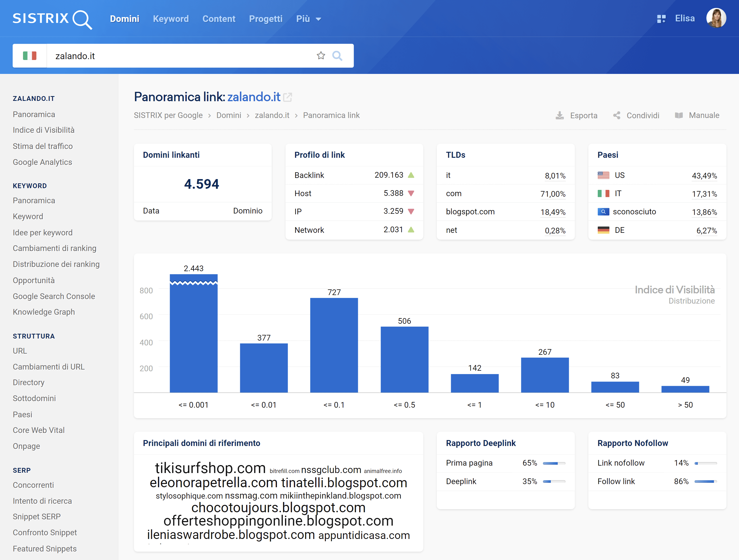Image resolution: width=739 pixels, height=560 pixels.
Task: Open Featured Snippets sidebar link
Action: tap(45, 549)
